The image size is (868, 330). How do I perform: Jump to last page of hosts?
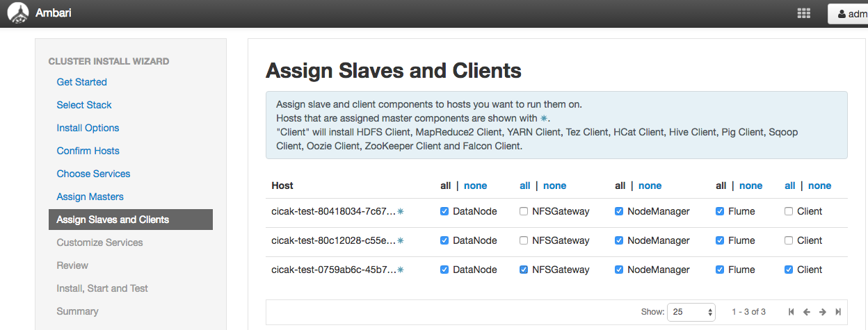838,312
